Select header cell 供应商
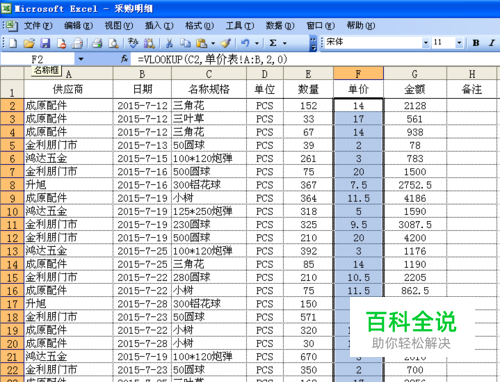 click(x=68, y=89)
